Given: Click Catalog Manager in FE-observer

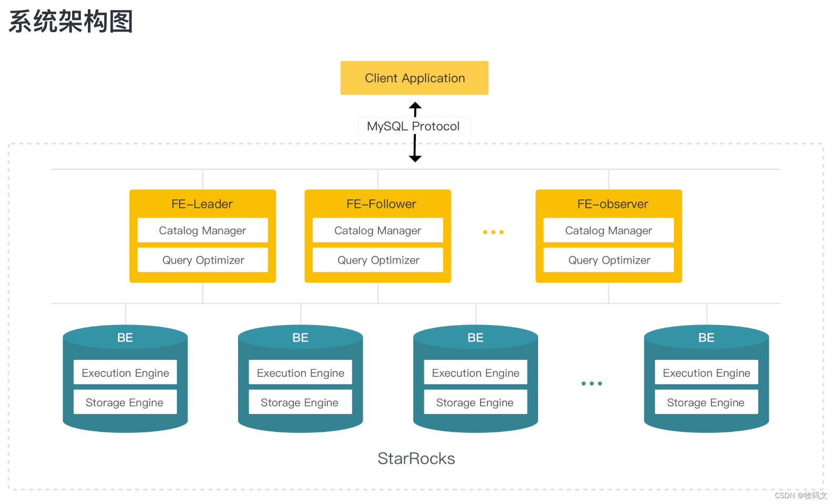Looking at the screenshot, I should (609, 230).
